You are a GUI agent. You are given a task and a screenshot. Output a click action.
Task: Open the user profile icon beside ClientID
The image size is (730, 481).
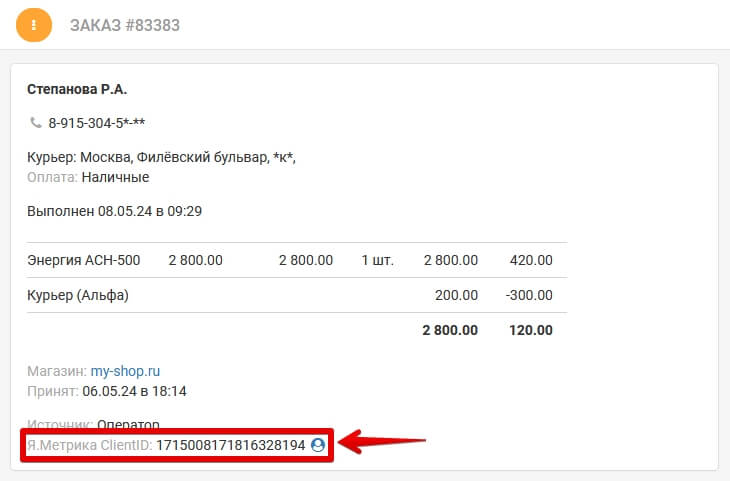tap(318, 445)
